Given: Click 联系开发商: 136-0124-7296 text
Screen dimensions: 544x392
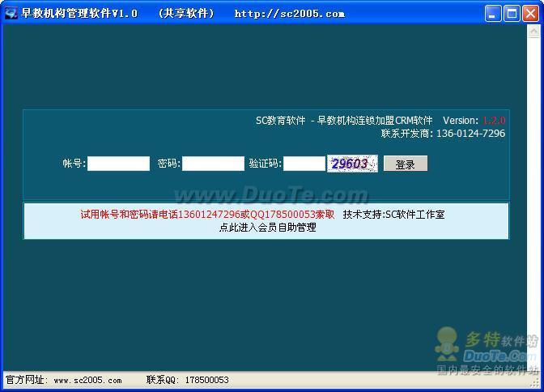Looking at the screenshot, I should pyautogui.click(x=443, y=134).
